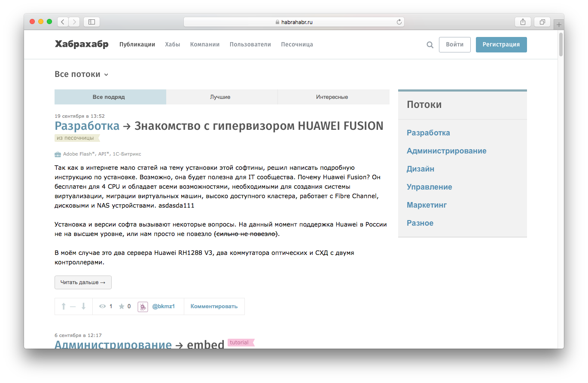Click the pink tutorial label
Image resolution: width=588 pixels, height=383 pixels.
click(x=241, y=343)
